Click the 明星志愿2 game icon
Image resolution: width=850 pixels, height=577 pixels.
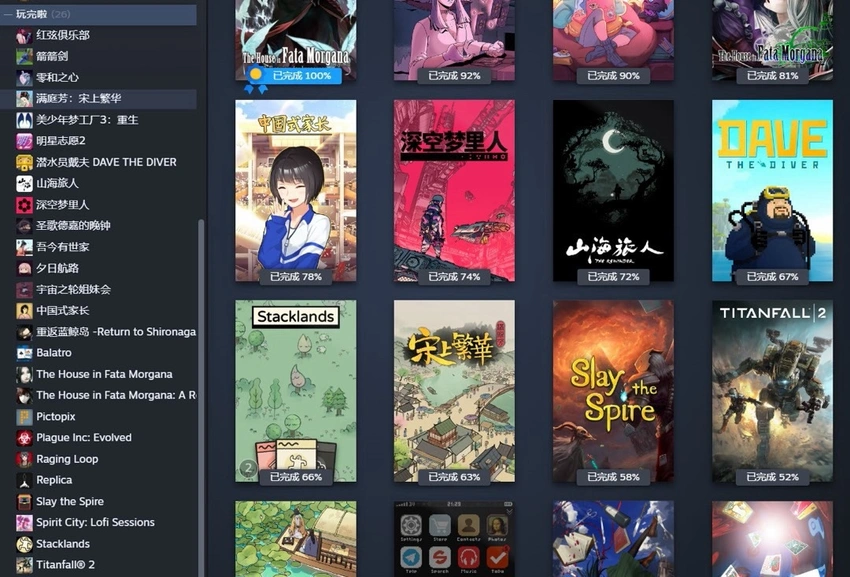click(24, 141)
